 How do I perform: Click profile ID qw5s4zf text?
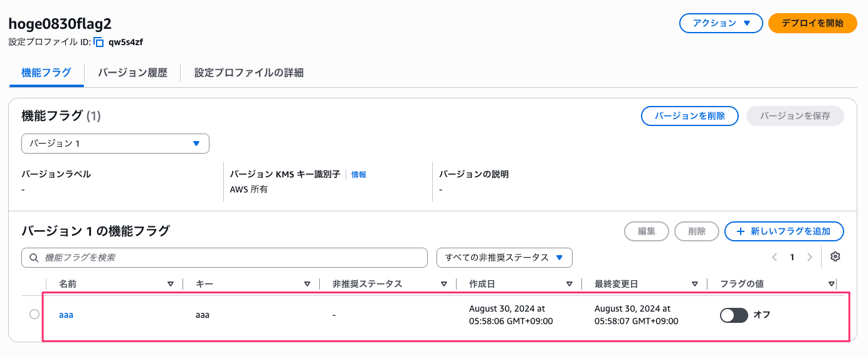(126, 43)
